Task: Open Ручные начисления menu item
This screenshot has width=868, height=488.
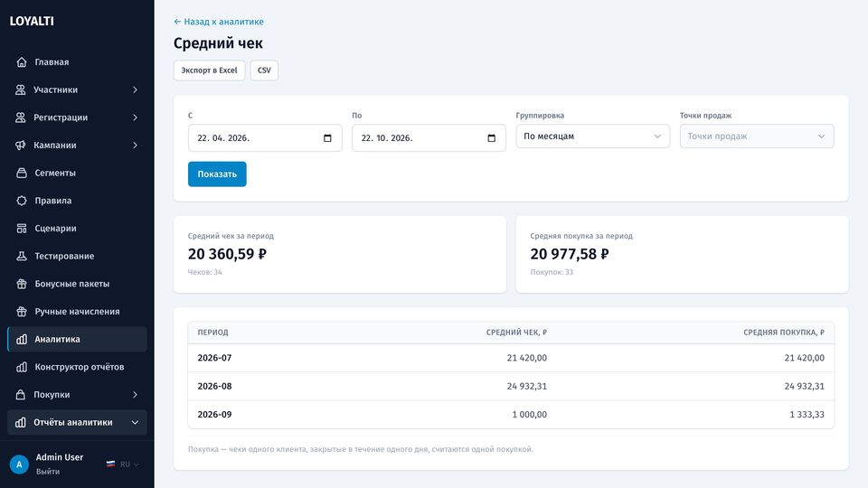Action: tap(77, 312)
